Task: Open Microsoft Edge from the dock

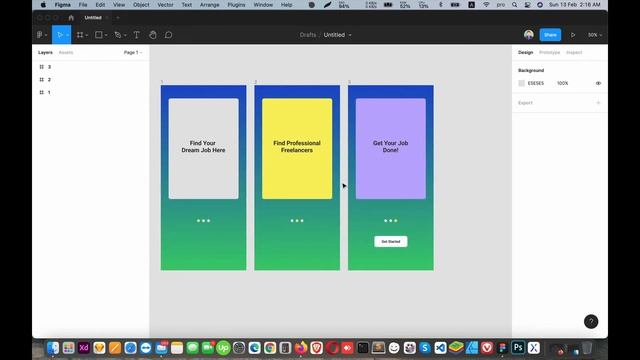Action: (254, 348)
